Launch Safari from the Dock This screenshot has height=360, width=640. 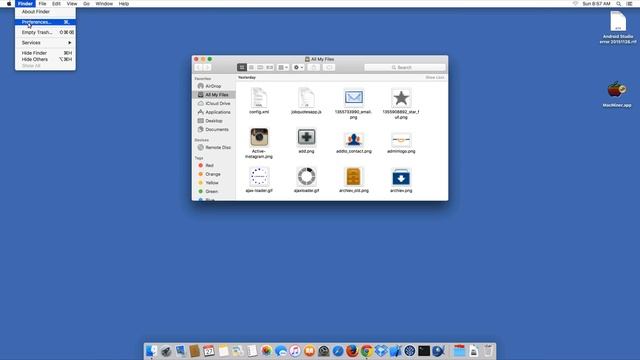coord(338,351)
